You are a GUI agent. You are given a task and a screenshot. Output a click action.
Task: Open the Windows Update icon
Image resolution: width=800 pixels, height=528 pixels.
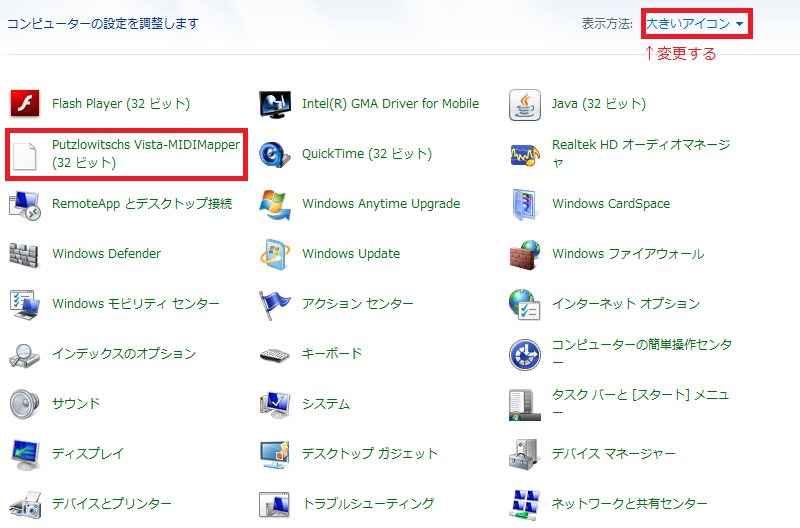(x=275, y=254)
